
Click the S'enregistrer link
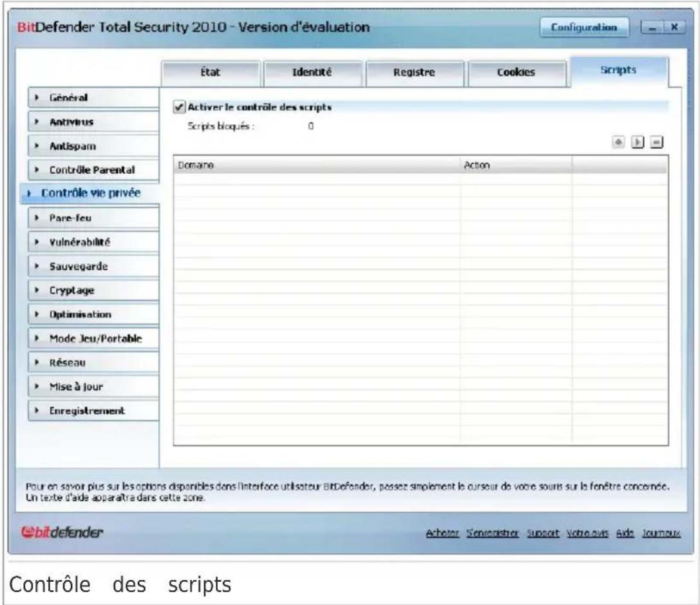tap(493, 533)
